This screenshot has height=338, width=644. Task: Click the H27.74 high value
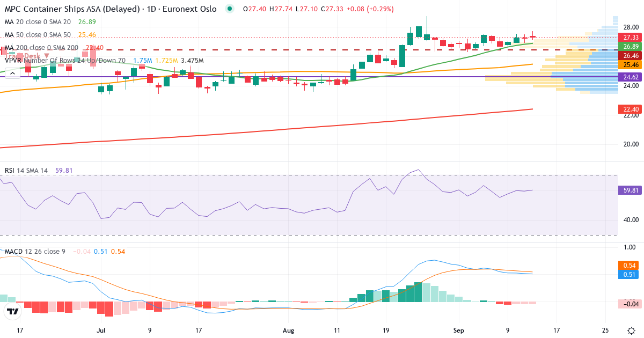[281, 9]
